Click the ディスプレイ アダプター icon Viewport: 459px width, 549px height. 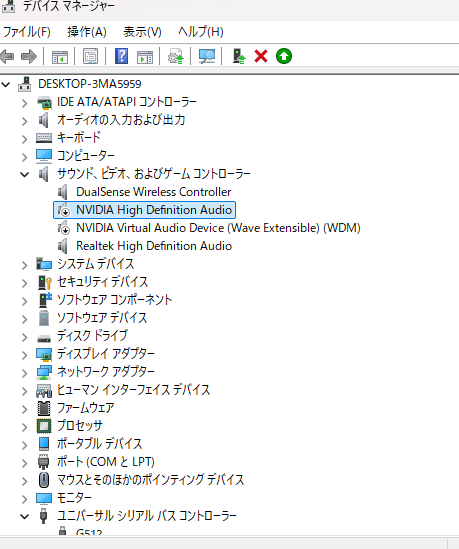44,354
